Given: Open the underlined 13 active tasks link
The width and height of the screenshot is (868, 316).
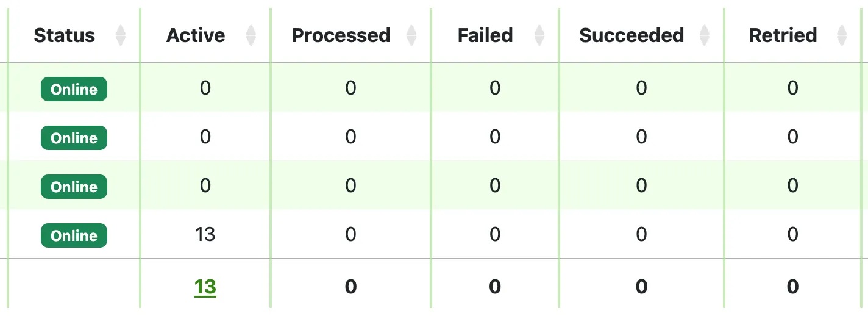Looking at the screenshot, I should 205,287.
